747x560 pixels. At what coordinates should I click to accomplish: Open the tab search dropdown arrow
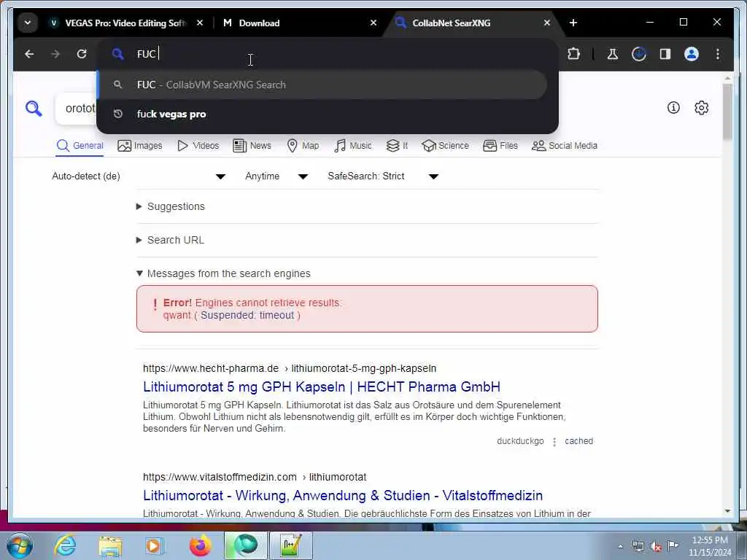pyautogui.click(x=28, y=23)
